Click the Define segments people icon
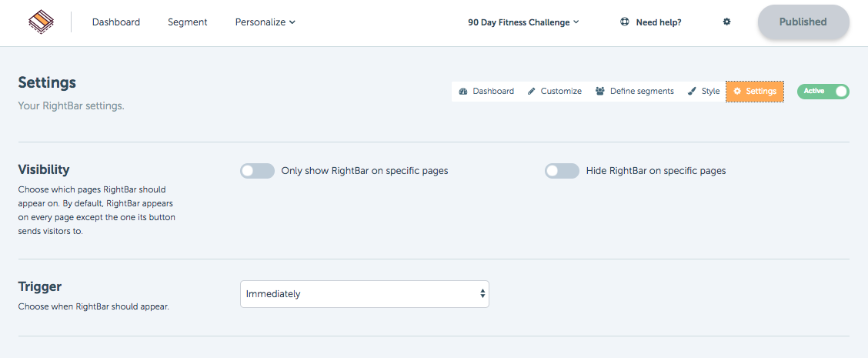This screenshot has width=868, height=358. [600, 92]
